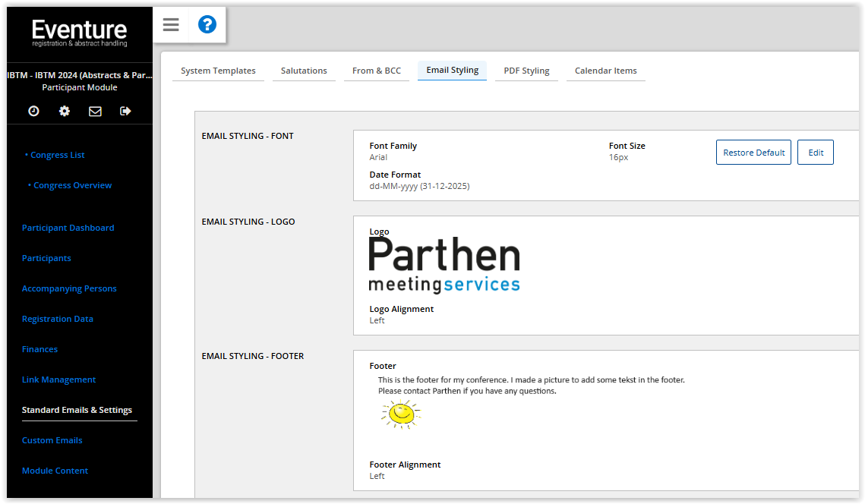865x504 pixels.
Task: Click the logout arrow icon in sidebar
Action: coord(125,111)
